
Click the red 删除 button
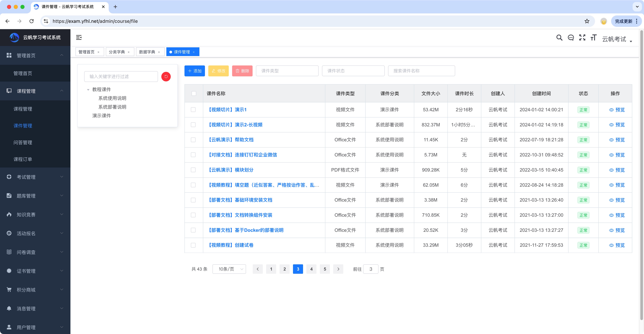click(x=242, y=71)
